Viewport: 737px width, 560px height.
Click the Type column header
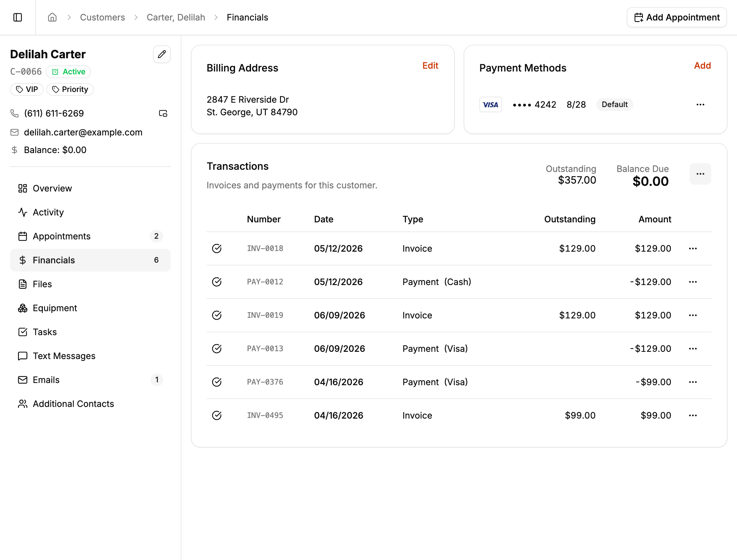(x=413, y=219)
